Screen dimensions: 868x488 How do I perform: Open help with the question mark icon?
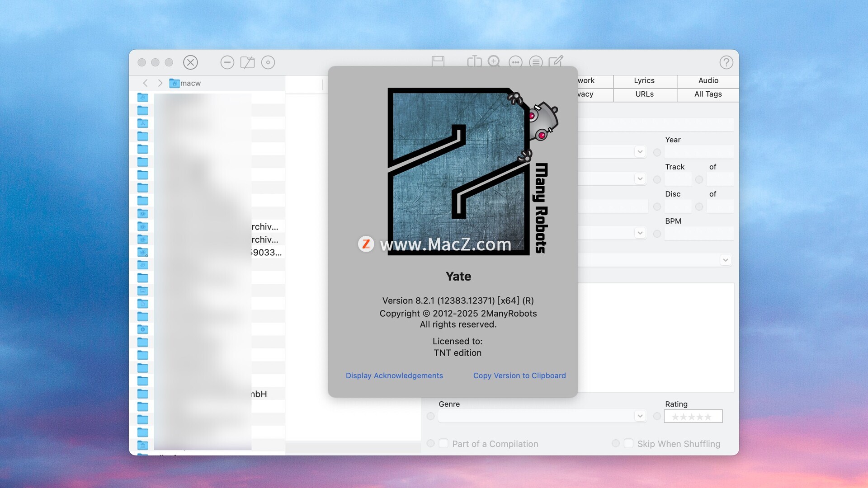pyautogui.click(x=726, y=62)
